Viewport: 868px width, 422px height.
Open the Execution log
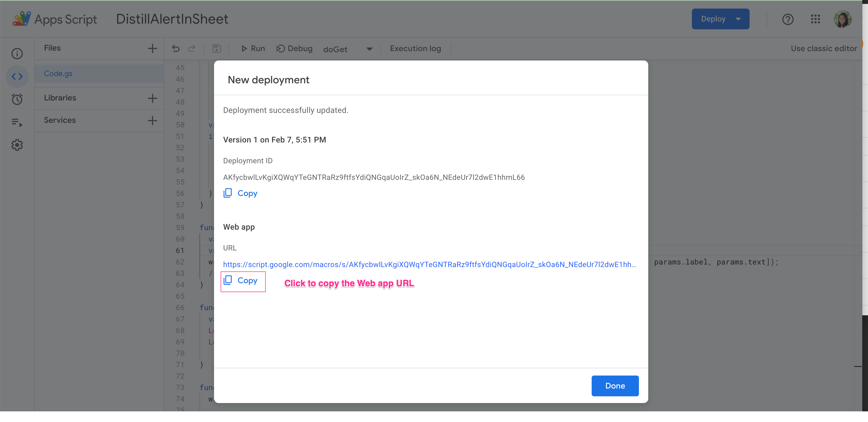click(x=415, y=49)
